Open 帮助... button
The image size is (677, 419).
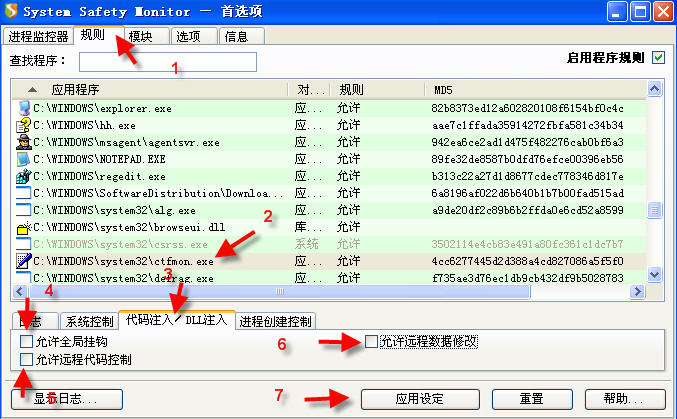pos(625,399)
